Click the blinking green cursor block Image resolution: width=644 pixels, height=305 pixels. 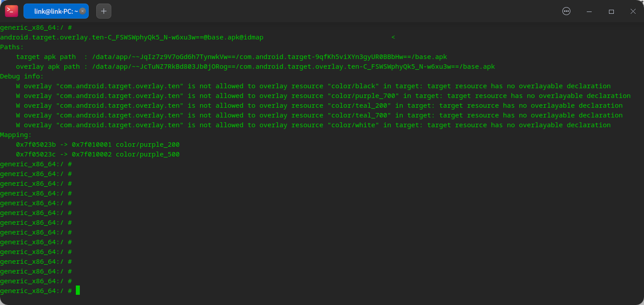tap(77, 290)
